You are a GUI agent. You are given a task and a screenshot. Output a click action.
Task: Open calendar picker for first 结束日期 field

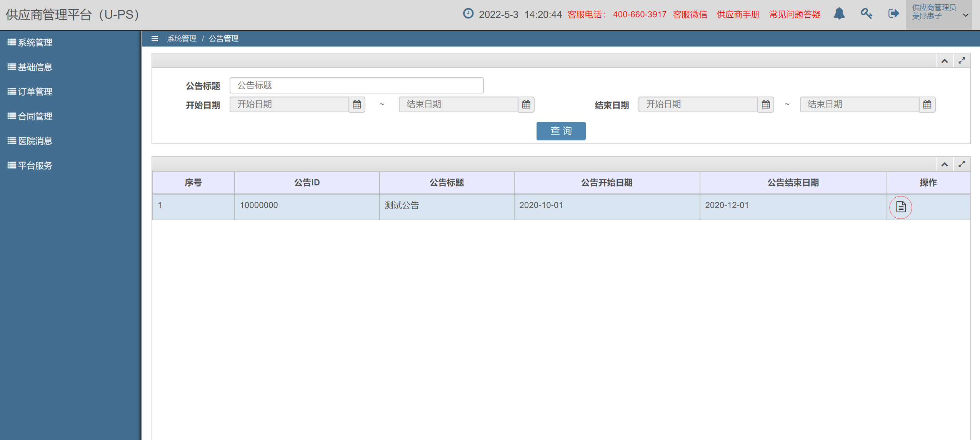pos(526,104)
